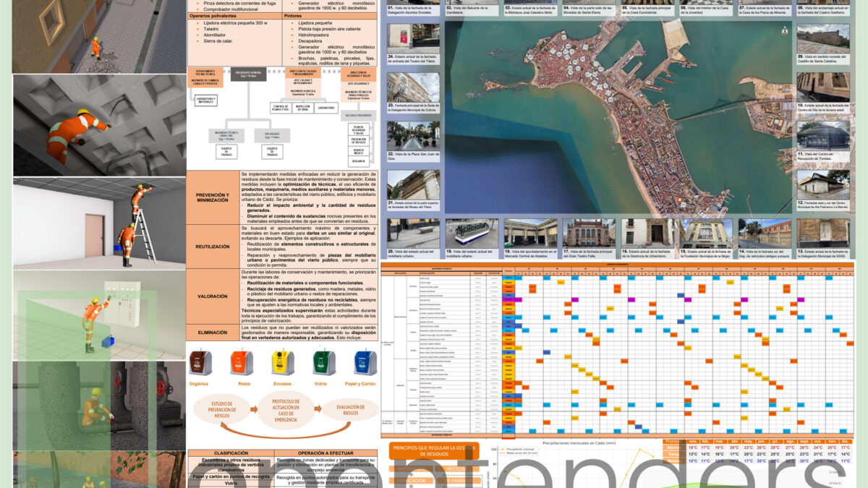Click the 'Decapadora' list item

309,40
